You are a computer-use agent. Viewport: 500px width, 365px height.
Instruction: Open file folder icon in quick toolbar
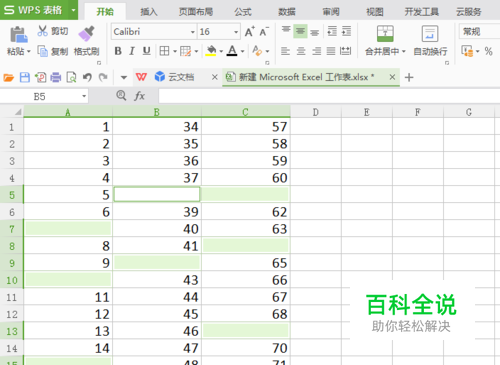click(9, 78)
